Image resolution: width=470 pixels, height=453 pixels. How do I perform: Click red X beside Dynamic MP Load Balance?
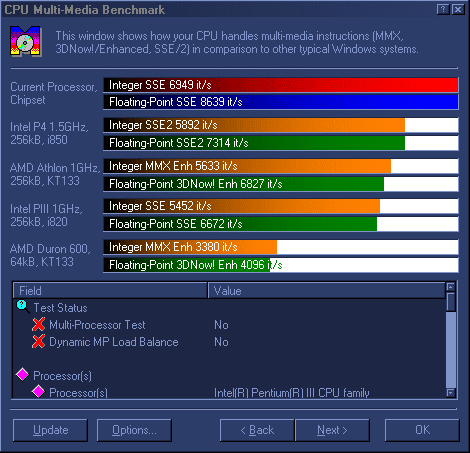pyautogui.click(x=39, y=341)
